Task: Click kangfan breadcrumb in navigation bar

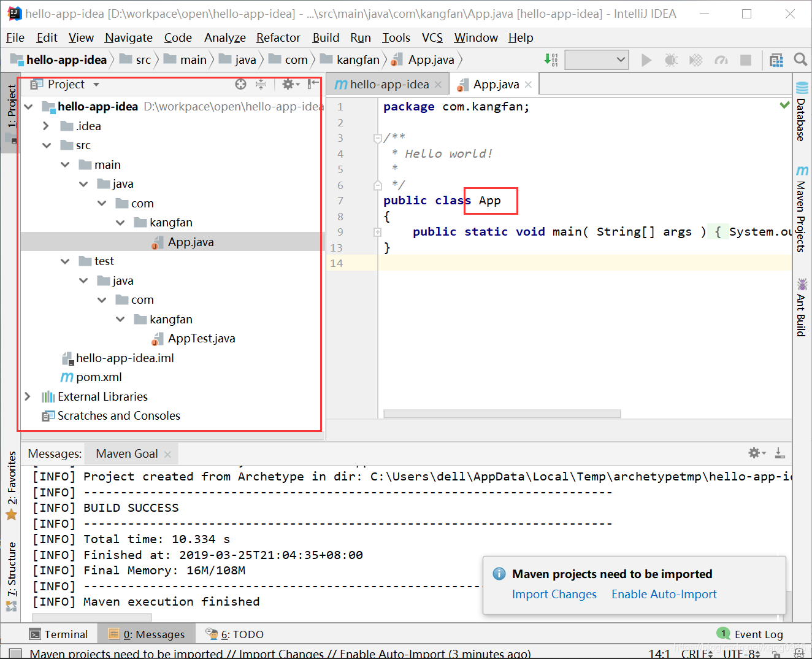Action: coord(358,60)
